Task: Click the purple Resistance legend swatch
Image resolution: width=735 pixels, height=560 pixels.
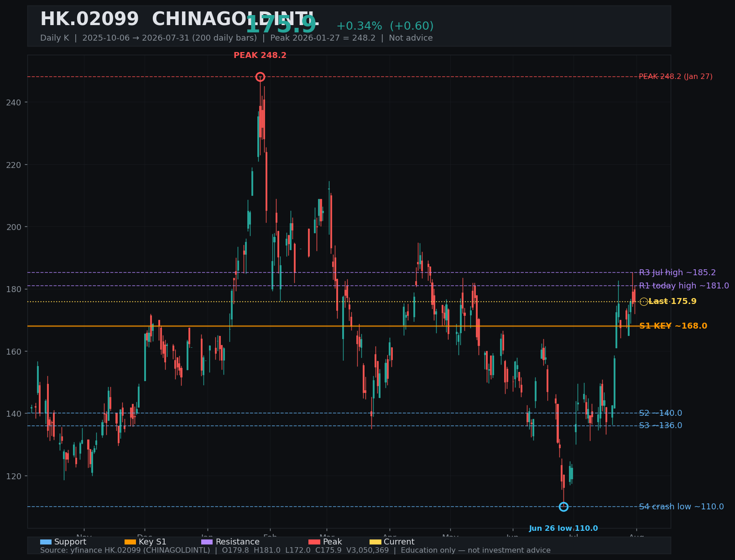Action: [x=207, y=542]
